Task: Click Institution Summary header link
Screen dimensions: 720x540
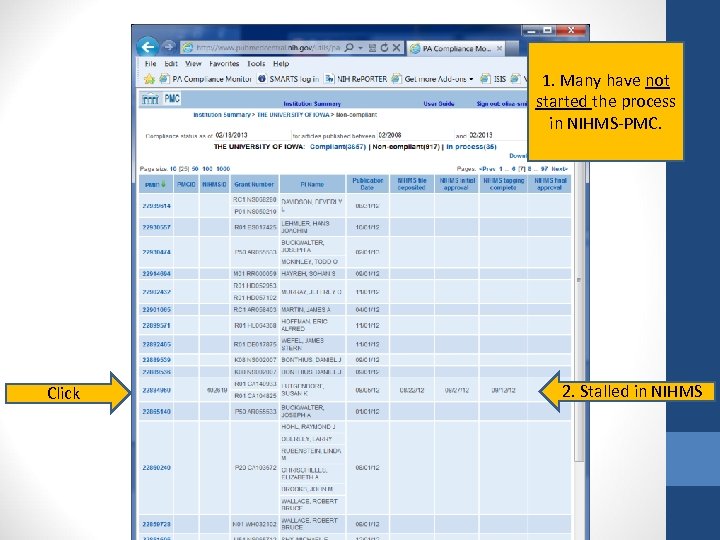Action: click(312, 104)
